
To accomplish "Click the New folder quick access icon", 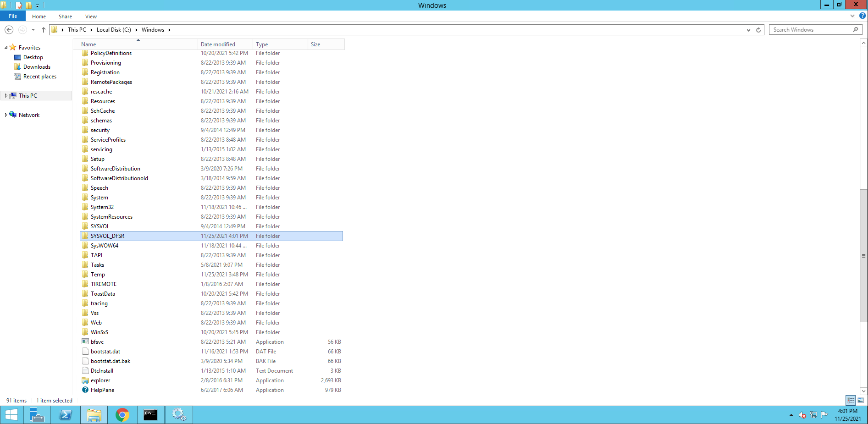I will pyautogui.click(x=28, y=5).
